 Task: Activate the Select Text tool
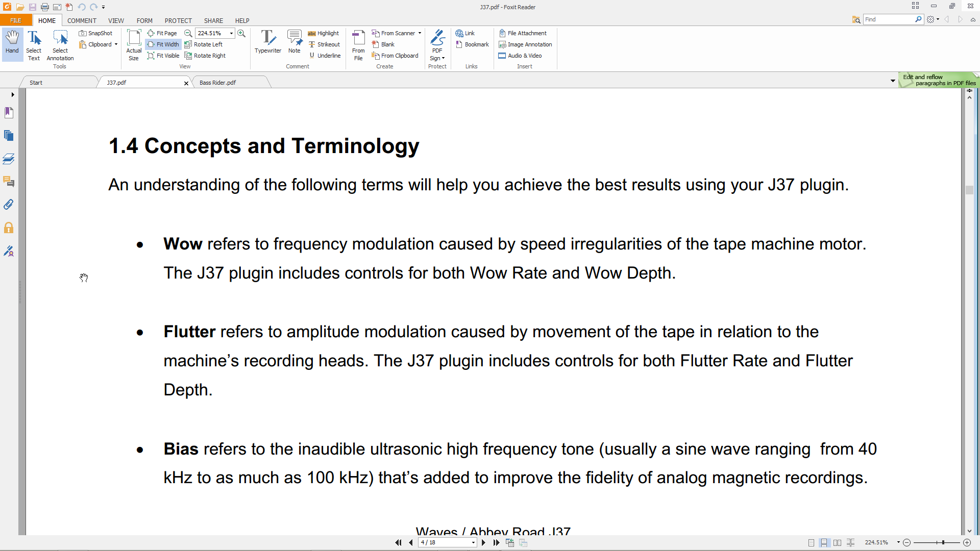[x=34, y=45]
